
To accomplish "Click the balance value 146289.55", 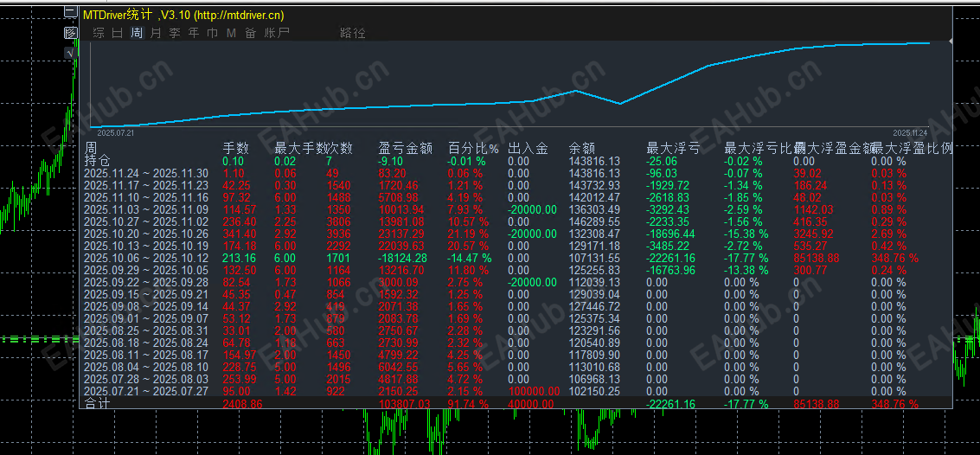I will 594,221.
